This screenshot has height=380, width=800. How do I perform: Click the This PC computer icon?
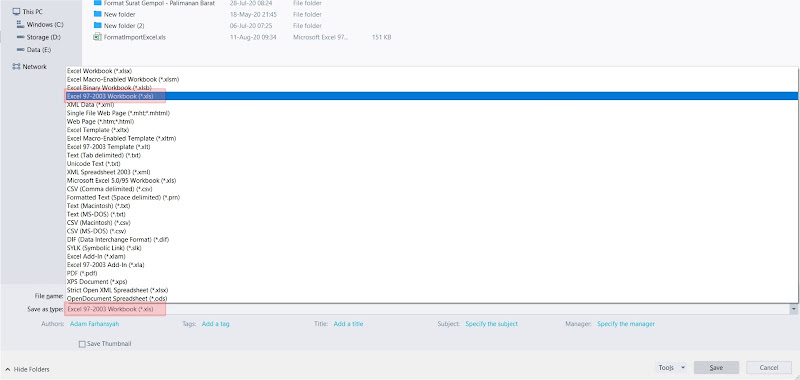(x=16, y=11)
